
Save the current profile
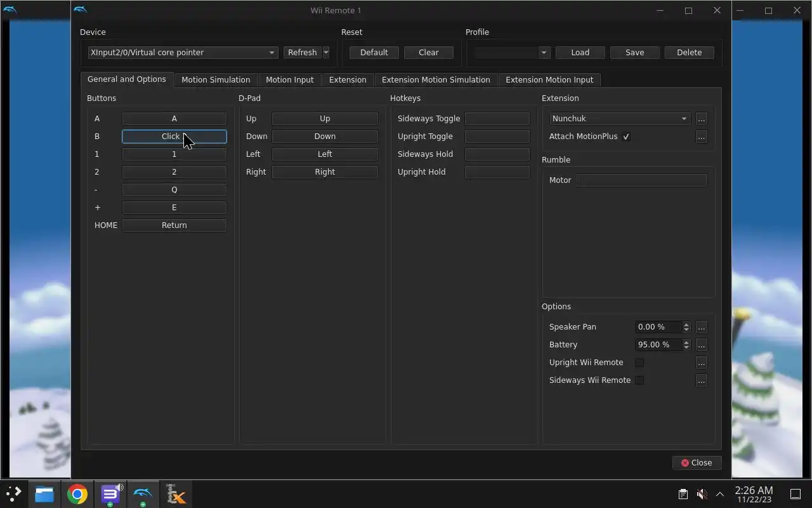pos(634,53)
